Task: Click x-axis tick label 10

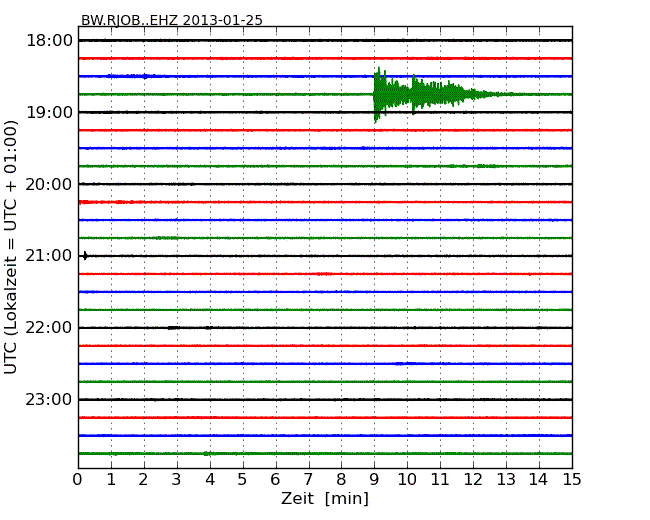Action: pyautogui.click(x=407, y=479)
